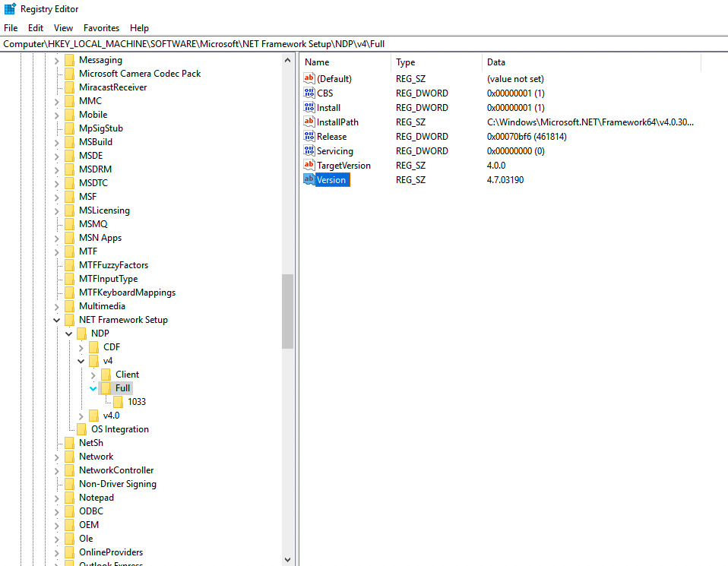Expand the MSN Apps key

[x=57, y=239]
